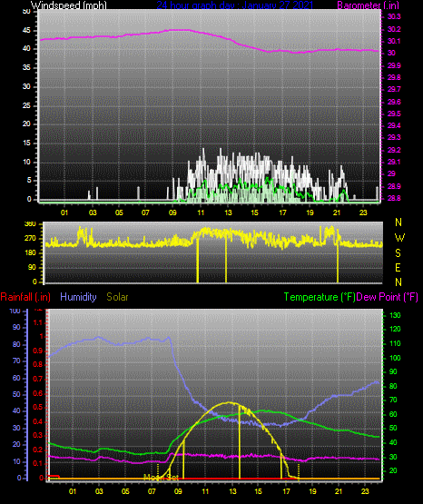The image size is (423, 504).
Task: Click the red rainfall scale value 0.7
Action: pos(38,379)
